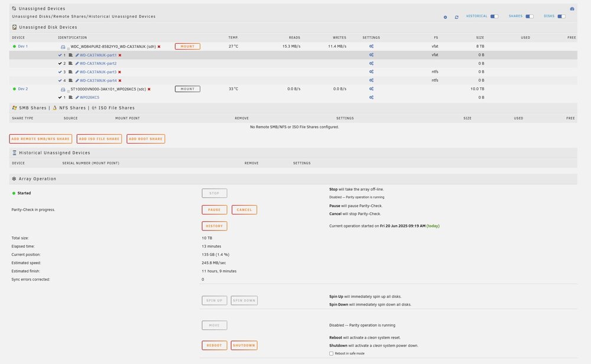Click Add ISO File Share button
Image resolution: width=591 pixels, height=364 pixels.
pyautogui.click(x=99, y=139)
